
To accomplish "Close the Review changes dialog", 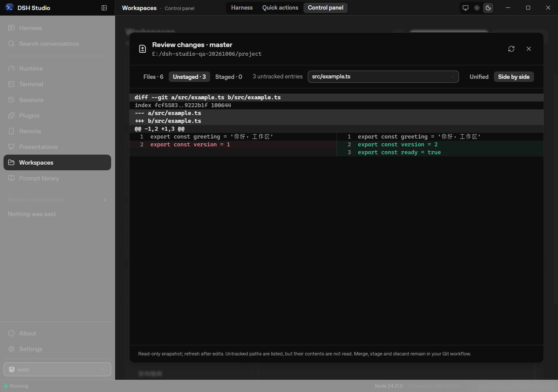I will [529, 49].
